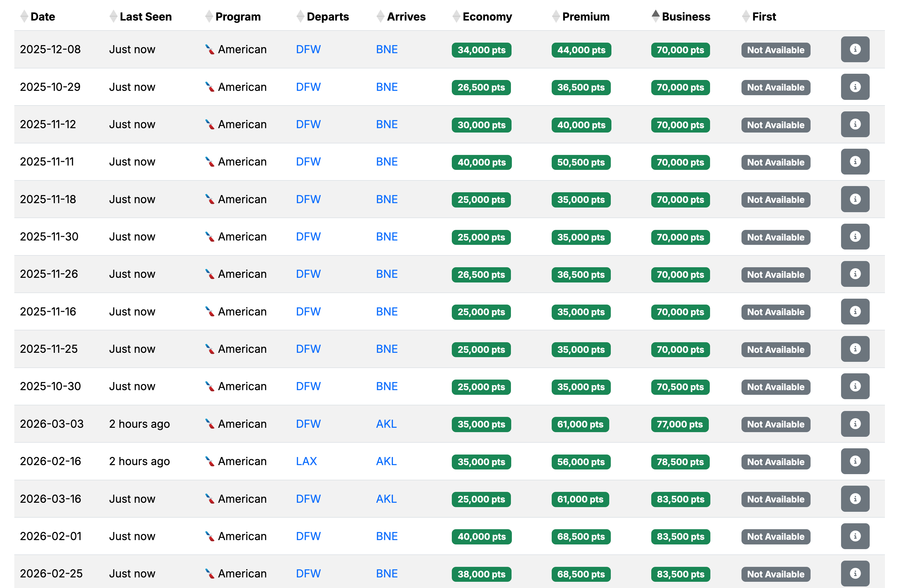Click info icon for the 2025-10-30 row

tap(855, 386)
